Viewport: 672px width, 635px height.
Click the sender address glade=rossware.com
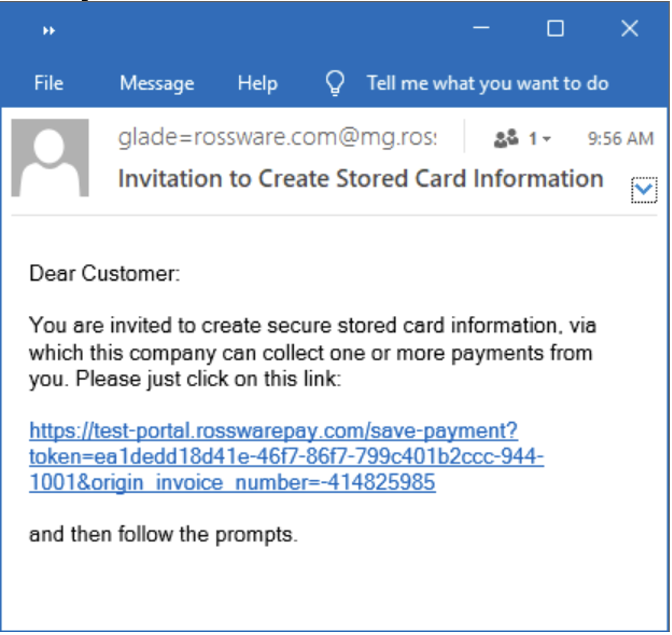[277, 137]
